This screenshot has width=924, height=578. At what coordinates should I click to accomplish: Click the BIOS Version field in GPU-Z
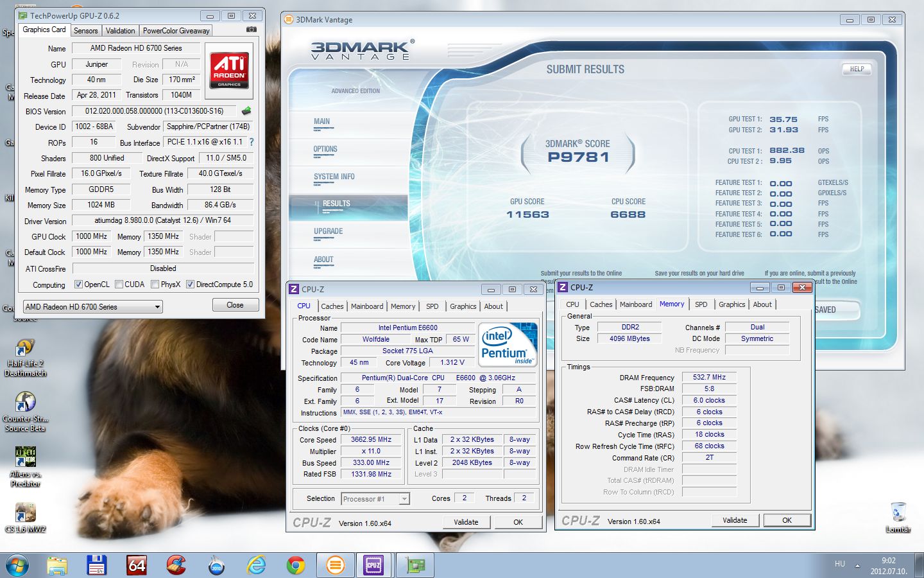click(x=154, y=111)
